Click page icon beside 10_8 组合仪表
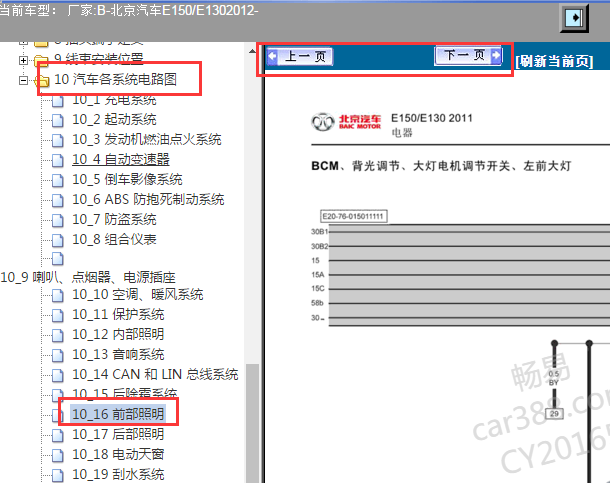 click(x=58, y=240)
